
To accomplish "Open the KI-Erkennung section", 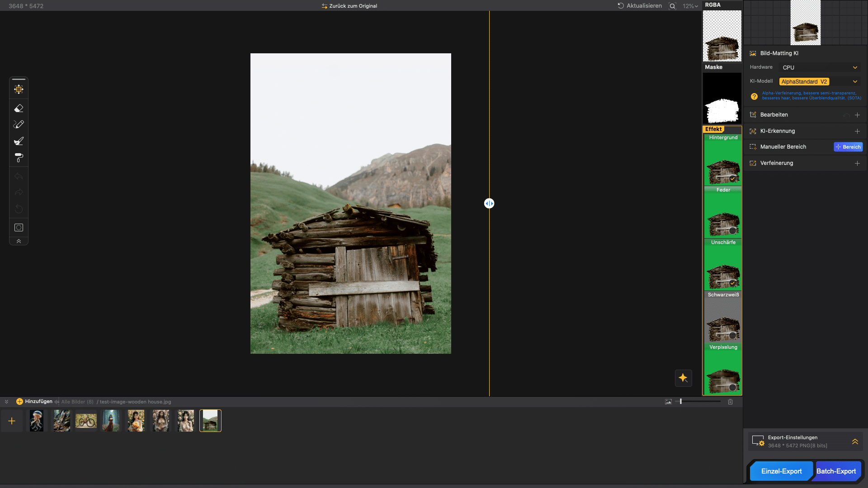I will coord(857,131).
